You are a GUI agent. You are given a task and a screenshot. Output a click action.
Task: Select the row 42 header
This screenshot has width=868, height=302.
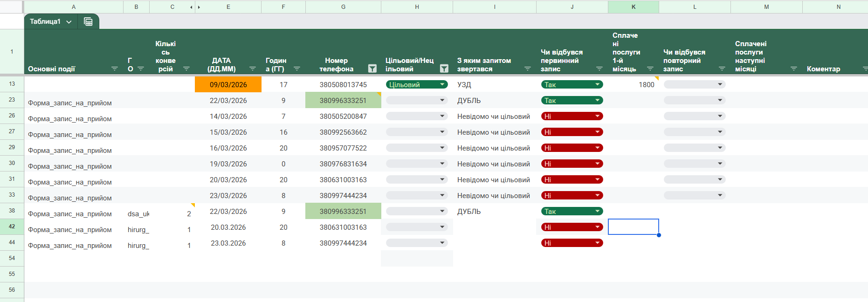tap(12, 226)
